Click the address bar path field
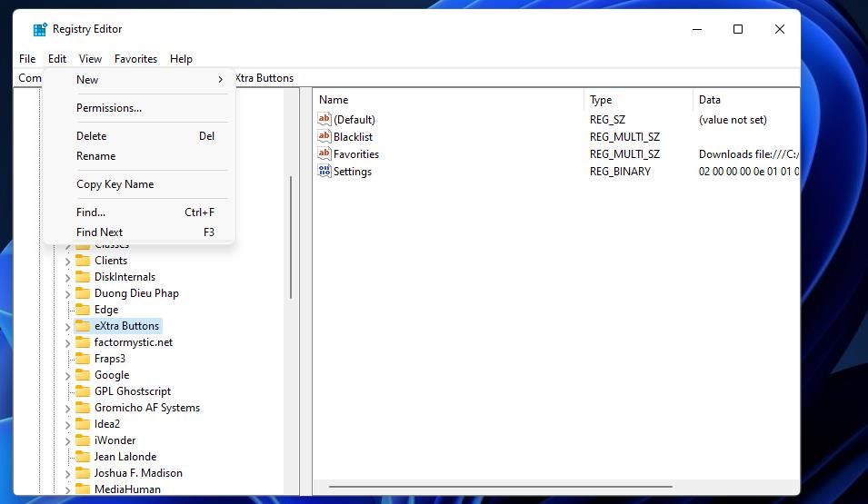This screenshot has width=868, height=504. pyautogui.click(x=407, y=78)
